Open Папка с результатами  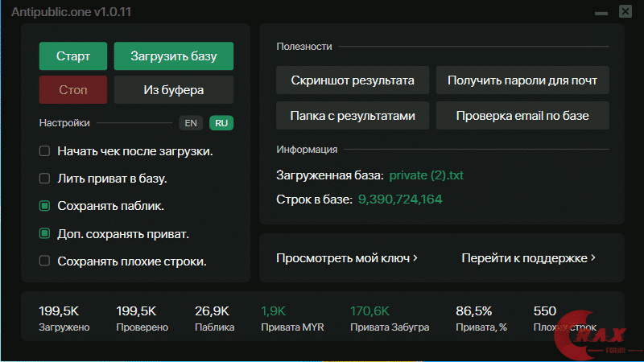[x=353, y=116]
